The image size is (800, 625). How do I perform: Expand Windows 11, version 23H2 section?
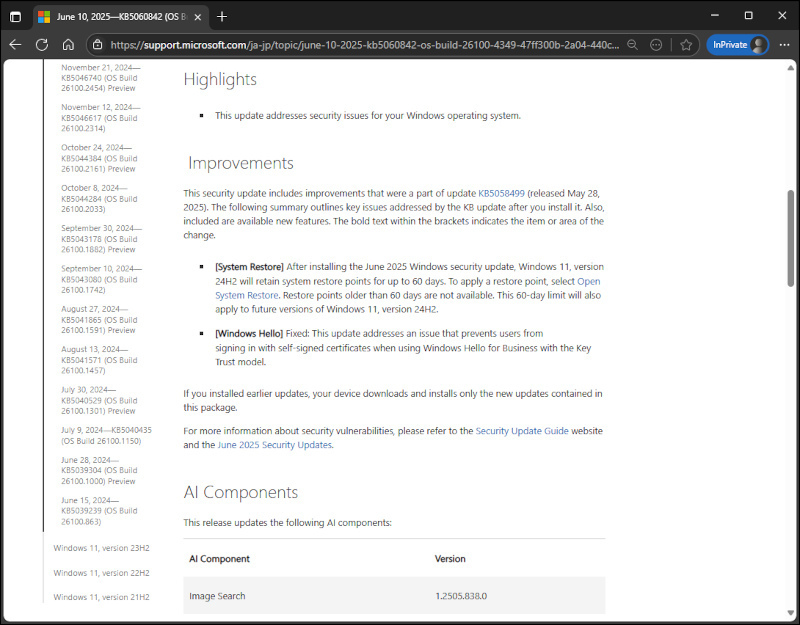point(101,548)
